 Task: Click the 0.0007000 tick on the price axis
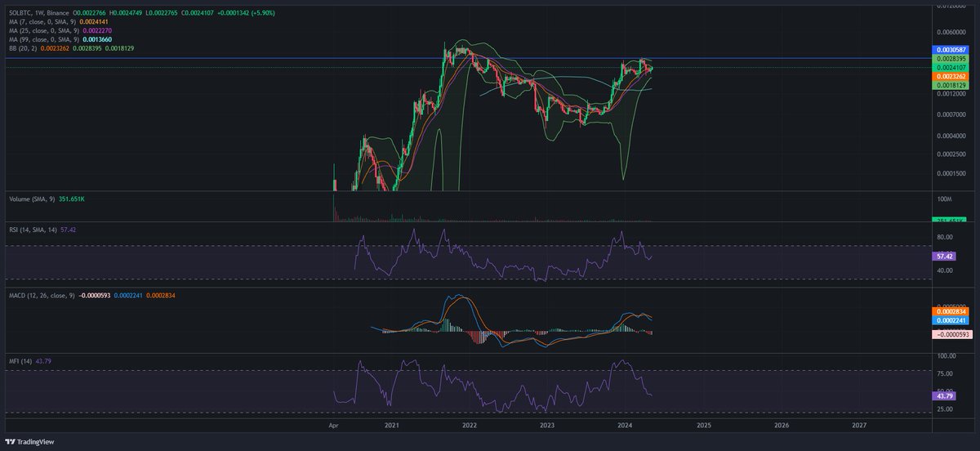click(951, 114)
